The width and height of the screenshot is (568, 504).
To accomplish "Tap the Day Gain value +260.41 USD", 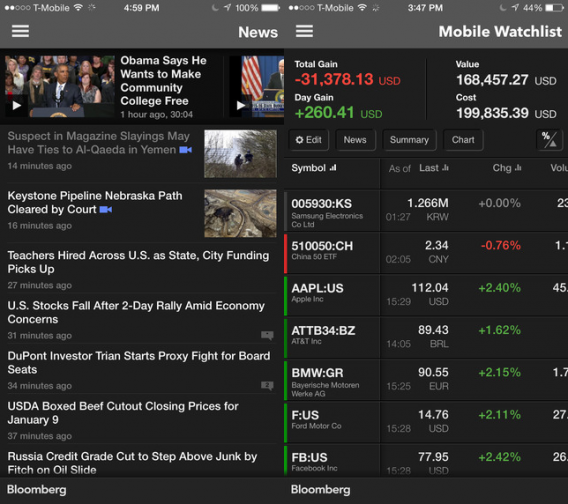I will [338, 113].
